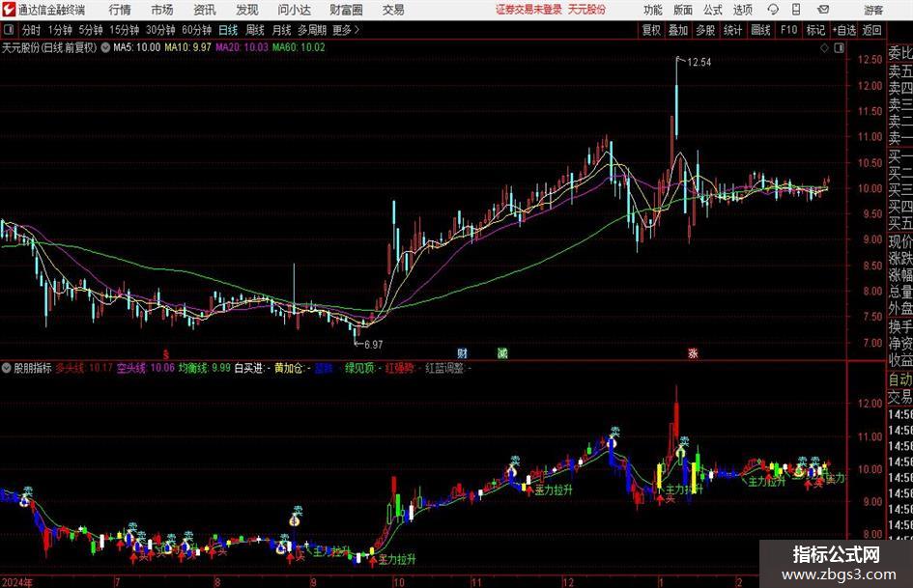This screenshot has height=588, width=913.
Task: Select the 日线 period tab
Action: coord(228,30)
